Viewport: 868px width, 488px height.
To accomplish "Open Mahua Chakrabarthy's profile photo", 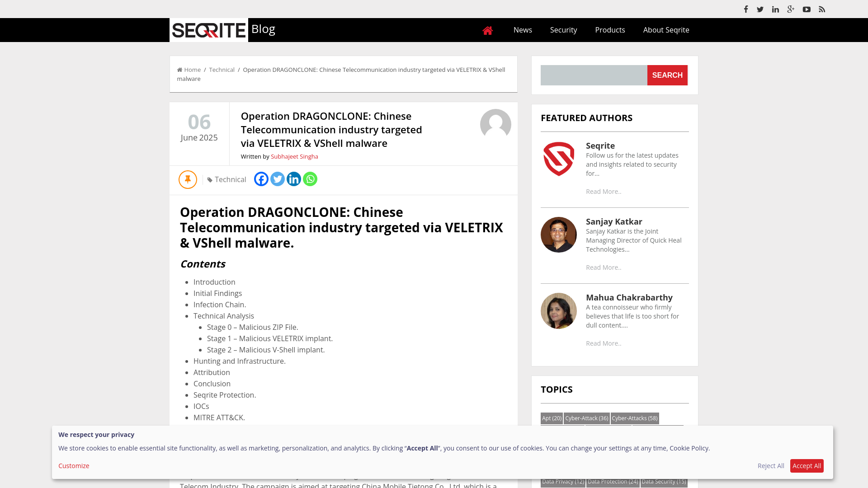I will point(559,311).
